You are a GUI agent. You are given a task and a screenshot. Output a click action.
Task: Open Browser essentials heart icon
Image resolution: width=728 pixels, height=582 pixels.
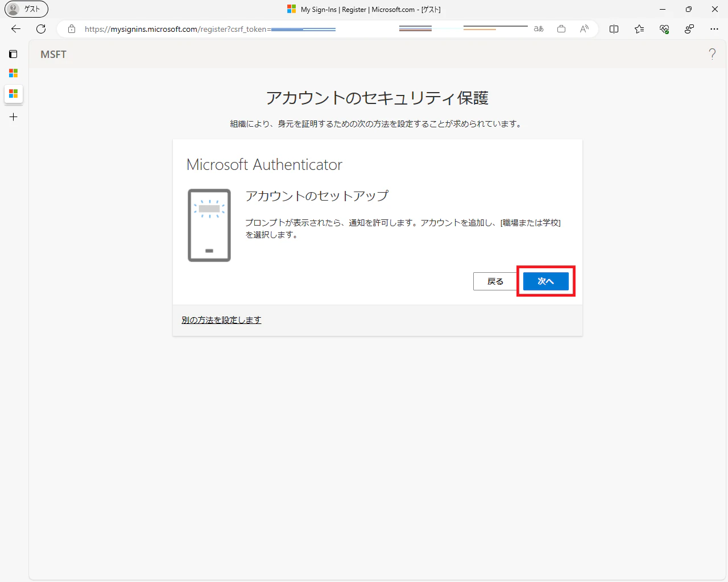664,29
